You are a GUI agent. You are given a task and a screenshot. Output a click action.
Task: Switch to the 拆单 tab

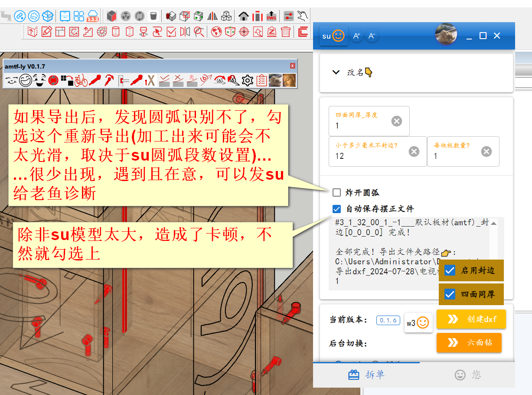click(366, 375)
